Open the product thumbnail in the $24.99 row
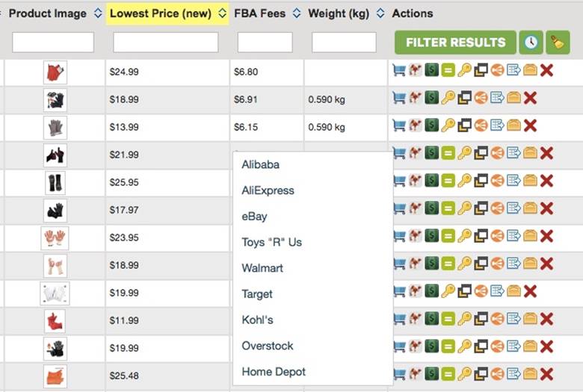Image resolution: width=583 pixels, height=392 pixels. point(55,72)
